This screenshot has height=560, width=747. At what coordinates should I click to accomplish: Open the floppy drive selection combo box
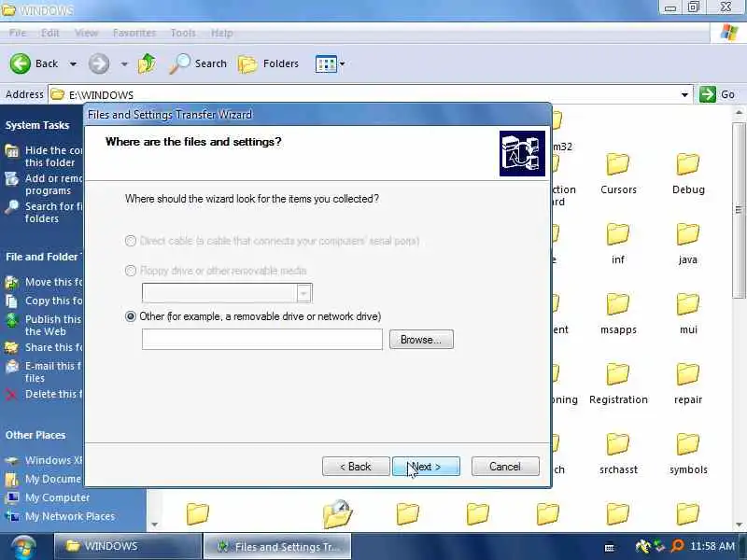click(227, 293)
